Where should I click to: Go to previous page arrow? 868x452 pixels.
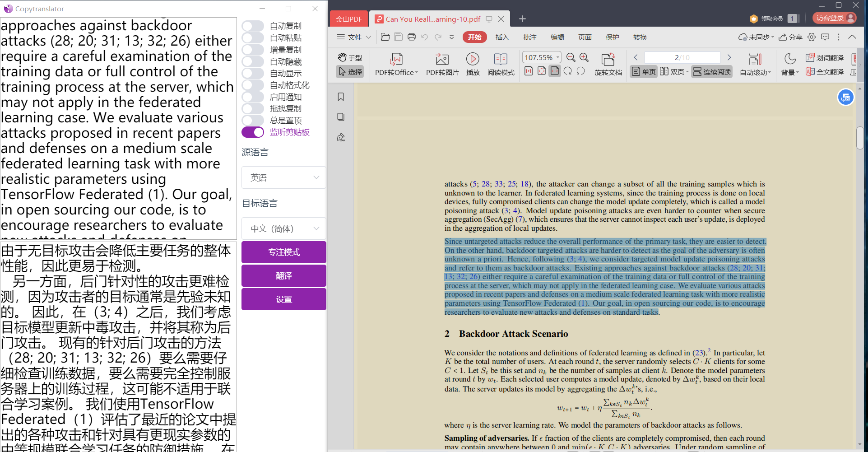(636, 57)
